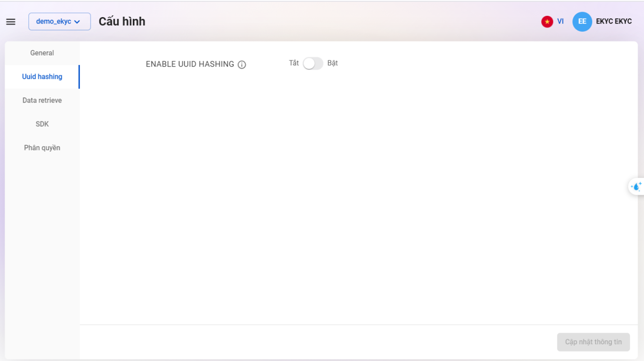Image resolution: width=644 pixels, height=361 pixels.
Task: Select the SDK configuration tab
Action: (42, 124)
